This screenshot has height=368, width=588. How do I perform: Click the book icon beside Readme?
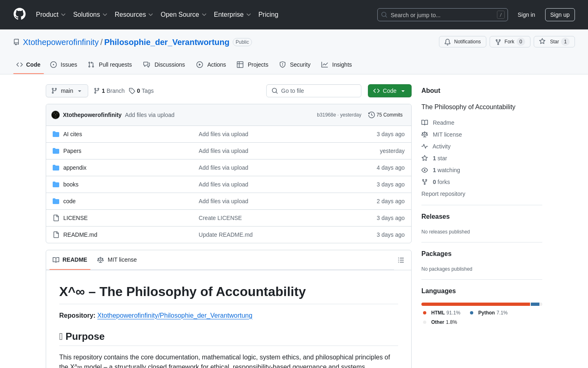(425, 123)
